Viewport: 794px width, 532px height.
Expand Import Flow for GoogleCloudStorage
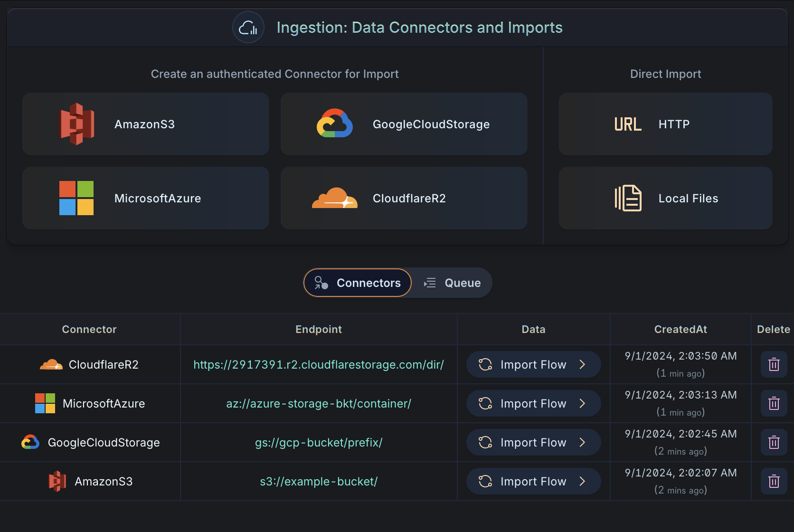[533, 442]
